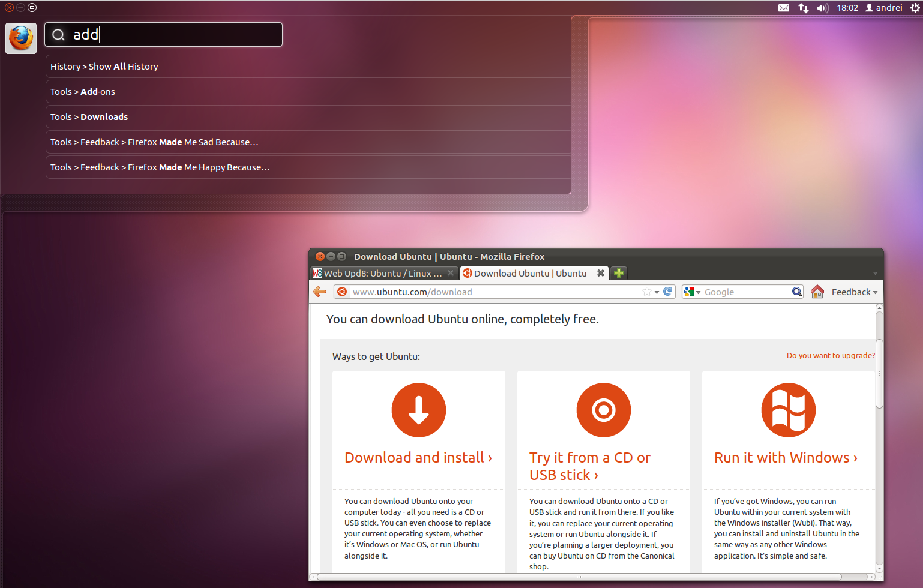Viewport: 923px width, 588px height.
Task: Choose the 'Tools > Downloads' result
Action: point(308,117)
